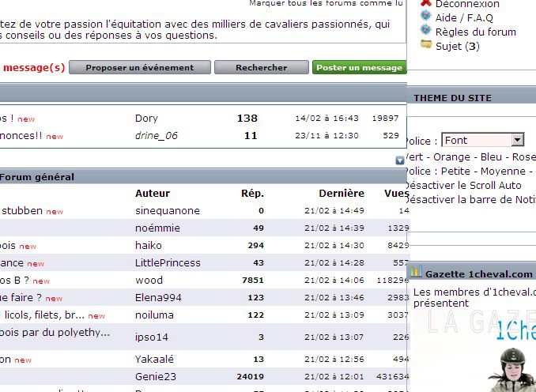Click the La Gazette rider banner image
Viewport: 536px width, 392px height.
tap(473, 348)
